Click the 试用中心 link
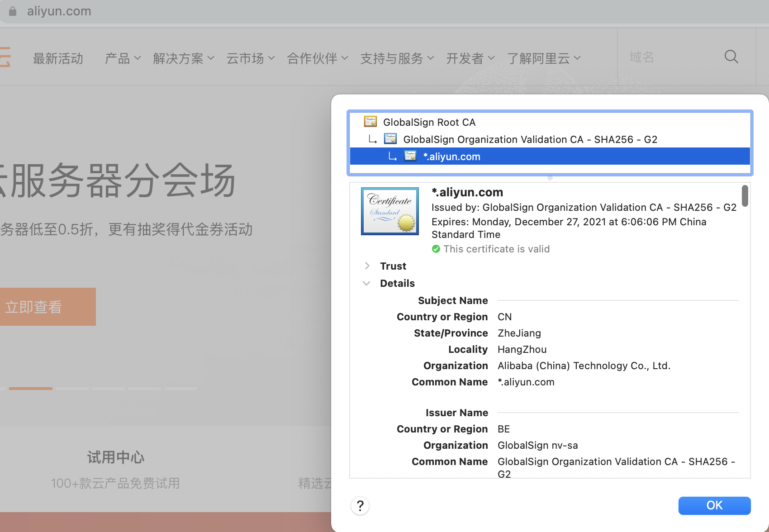Screen dimensions: 769x532 (116, 457)
